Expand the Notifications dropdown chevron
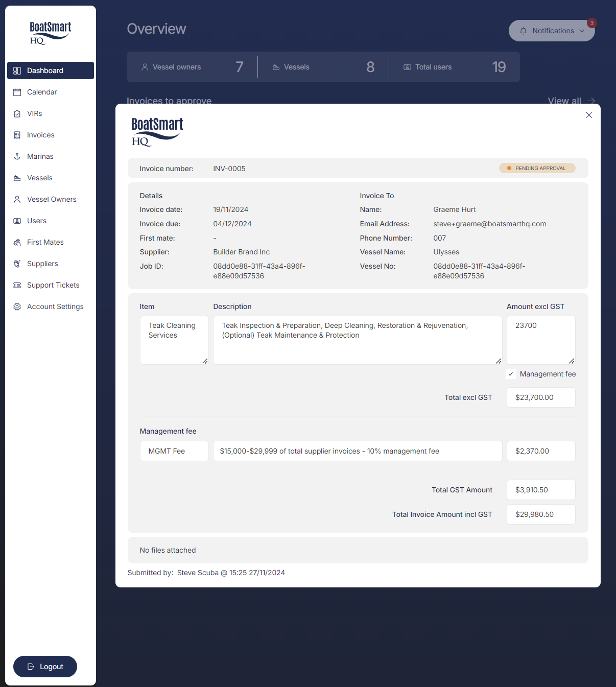The image size is (616, 687). click(582, 31)
